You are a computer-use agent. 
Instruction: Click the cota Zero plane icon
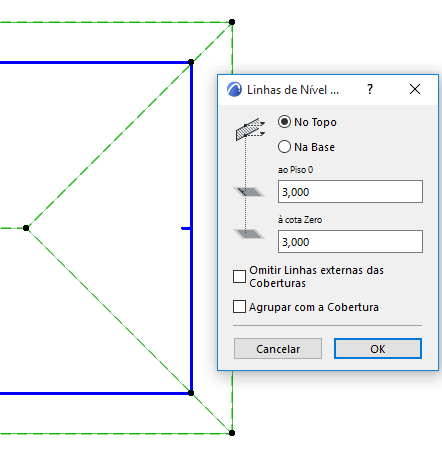249,234
